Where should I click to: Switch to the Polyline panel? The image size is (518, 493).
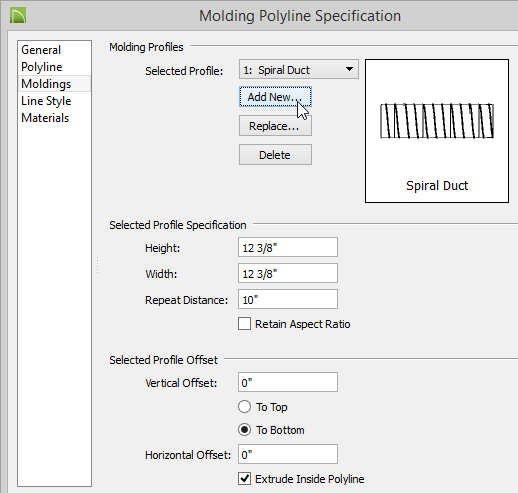click(42, 67)
